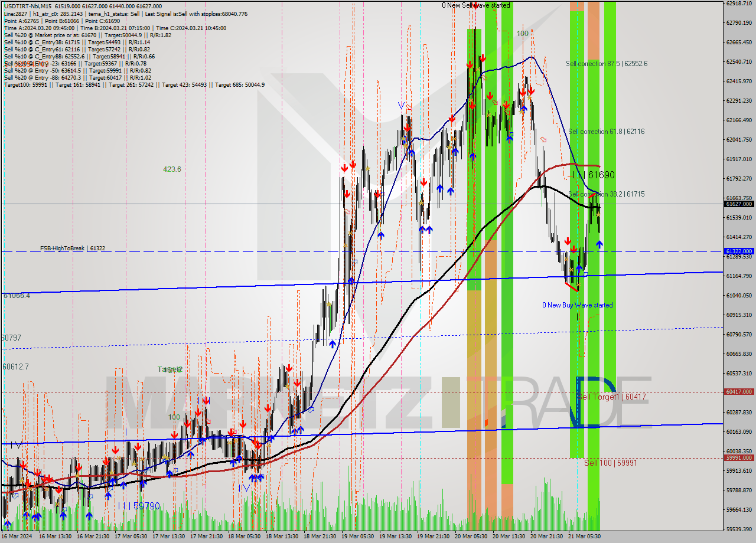Click the '21 Mar 05:30' time axis label
The image size is (756, 543).
[x=584, y=537]
